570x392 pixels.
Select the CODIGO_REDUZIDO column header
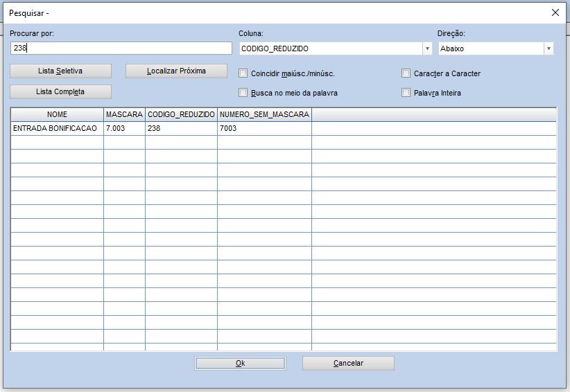[181, 114]
